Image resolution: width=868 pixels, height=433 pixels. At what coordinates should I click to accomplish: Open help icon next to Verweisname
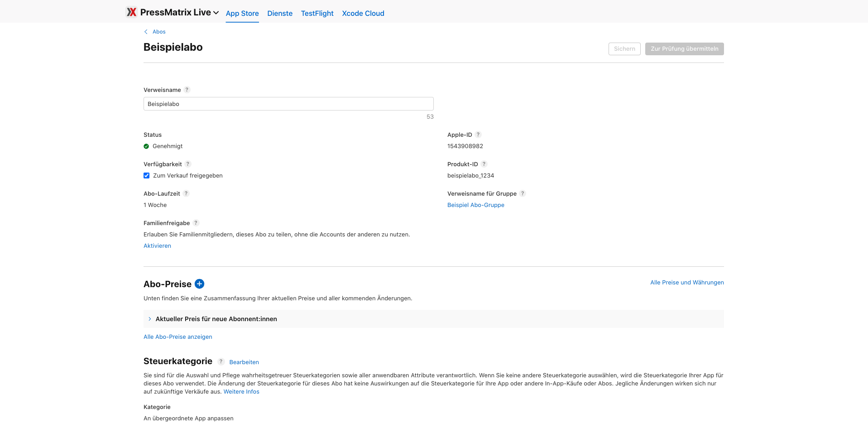[x=187, y=90]
